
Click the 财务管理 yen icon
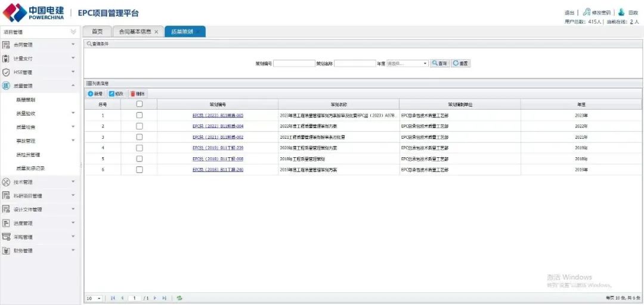pos(7,251)
